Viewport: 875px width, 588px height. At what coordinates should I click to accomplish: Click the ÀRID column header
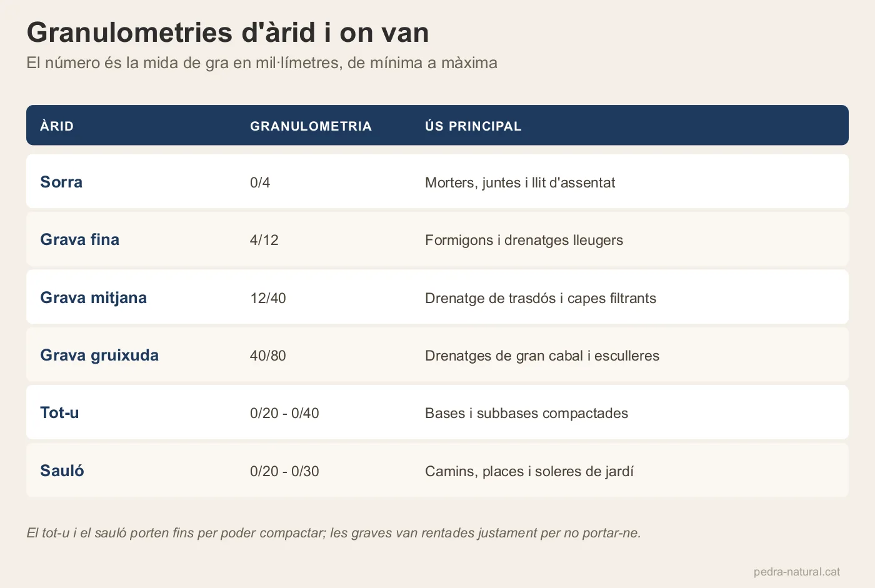coord(57,126)
